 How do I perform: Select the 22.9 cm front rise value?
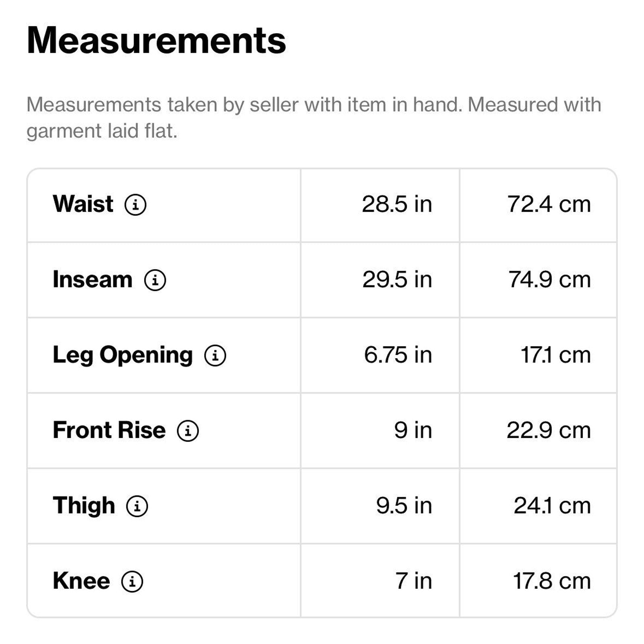click(x=549, y=430)
